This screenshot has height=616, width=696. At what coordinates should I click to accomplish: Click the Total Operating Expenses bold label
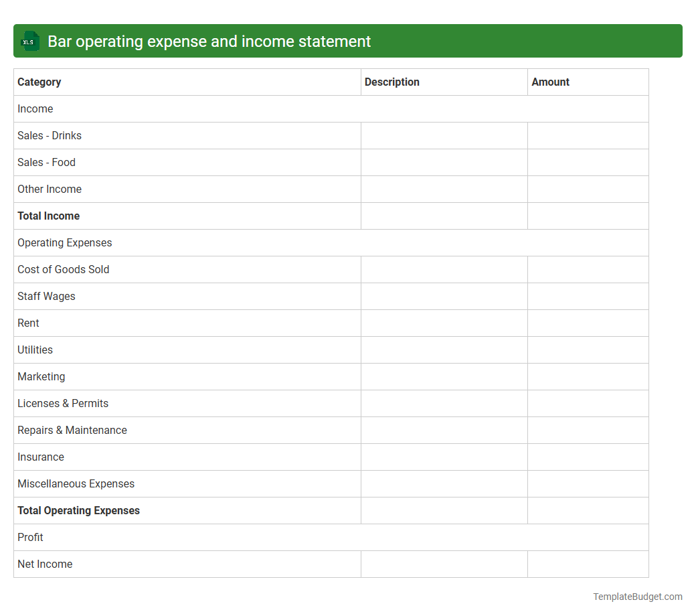(x=78, y=510)
